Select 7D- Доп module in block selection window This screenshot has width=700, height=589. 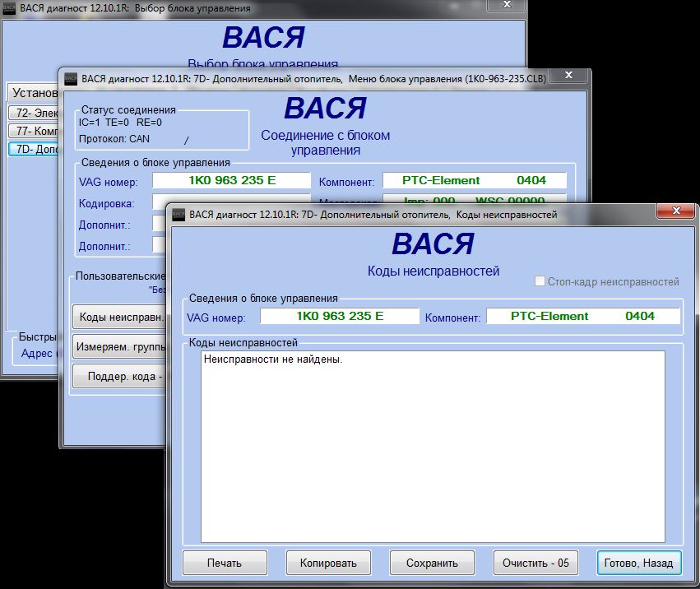(34, 149)
